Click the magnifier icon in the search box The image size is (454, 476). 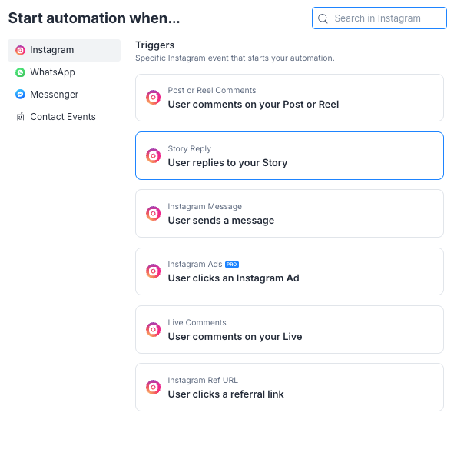coord(323,18)
